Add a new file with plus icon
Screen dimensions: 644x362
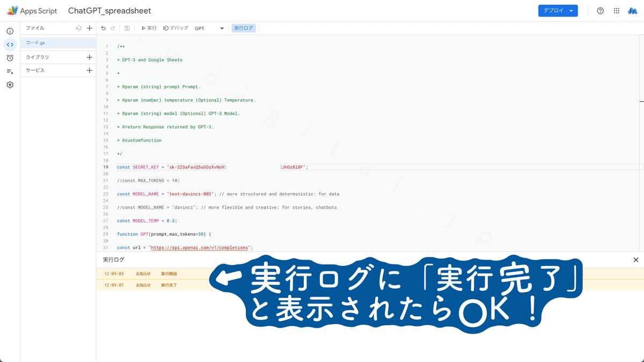[x=90, y=28]
